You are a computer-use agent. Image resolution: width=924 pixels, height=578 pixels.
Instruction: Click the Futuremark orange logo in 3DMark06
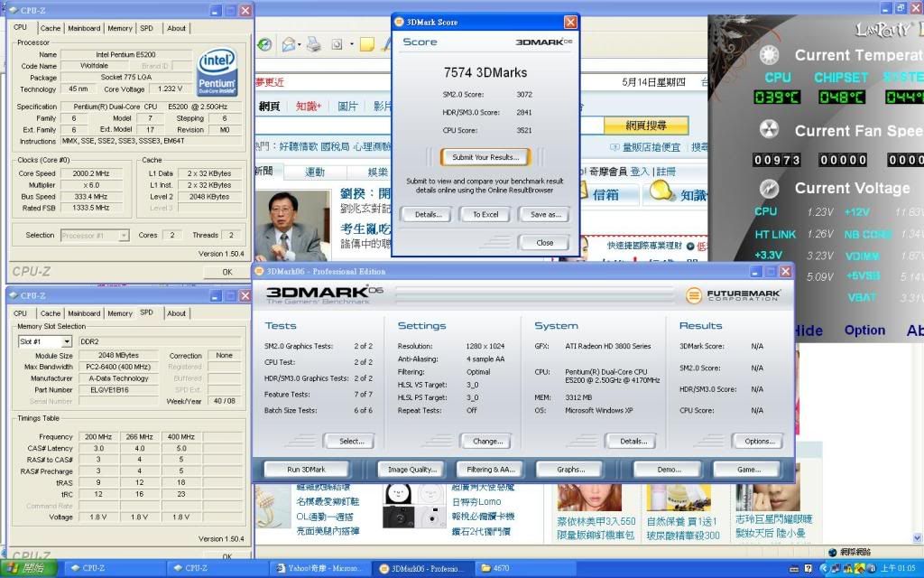[694, 295]
